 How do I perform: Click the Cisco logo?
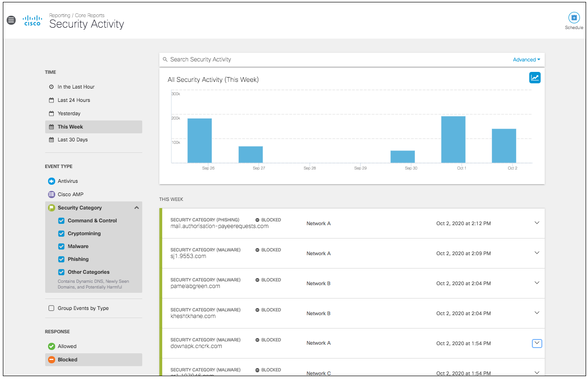click(32, 20)
